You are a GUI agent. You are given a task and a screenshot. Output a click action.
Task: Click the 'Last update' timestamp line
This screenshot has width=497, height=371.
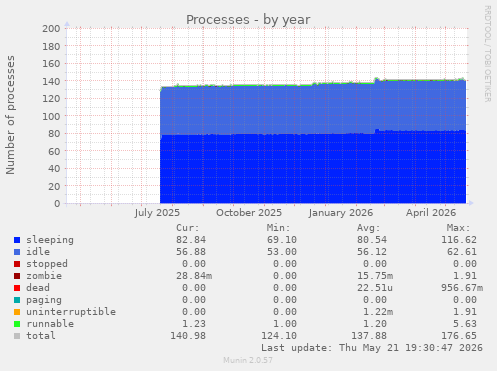(372, 348)
